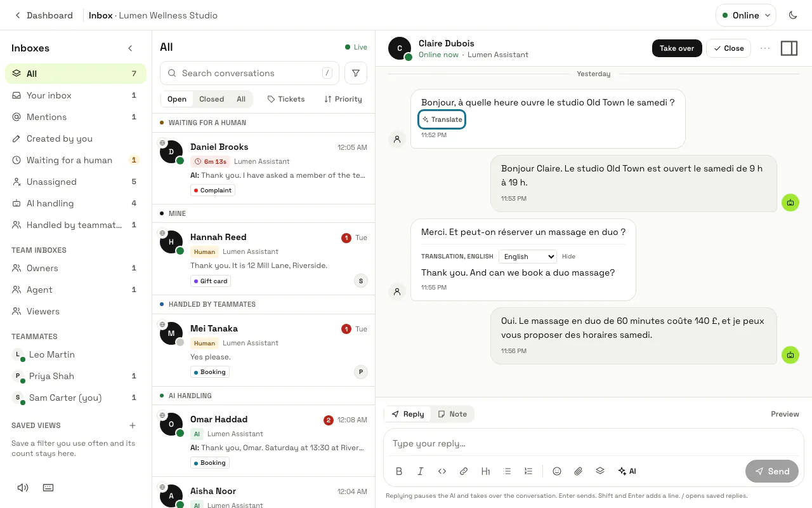Go back to Dashboard
The height and width of the screenshot is (508, 812).
point(44,15)
